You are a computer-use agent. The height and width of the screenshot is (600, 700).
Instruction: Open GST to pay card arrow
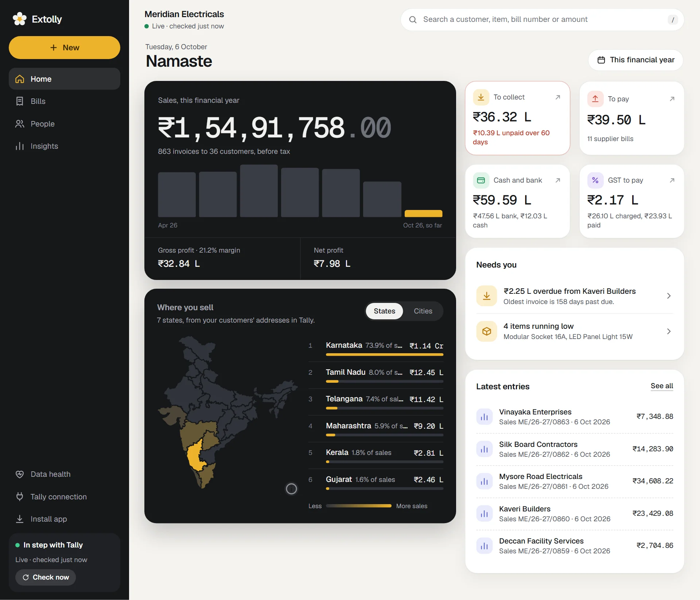click(x=672, y=180)
